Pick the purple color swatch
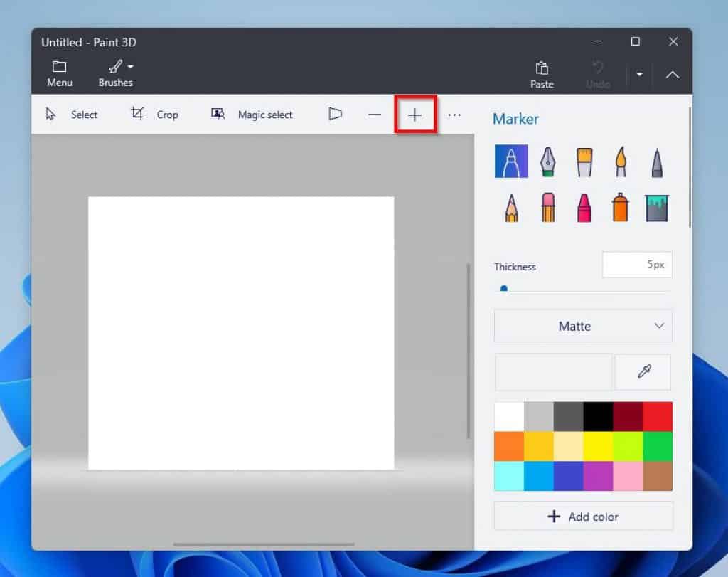This screenshot has width=728, height=577. point(598,476)
